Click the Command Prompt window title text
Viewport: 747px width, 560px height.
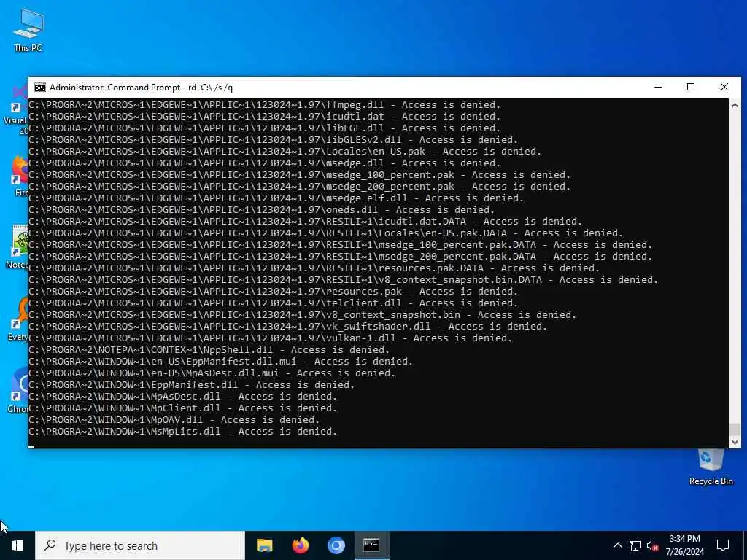(141, 87)
